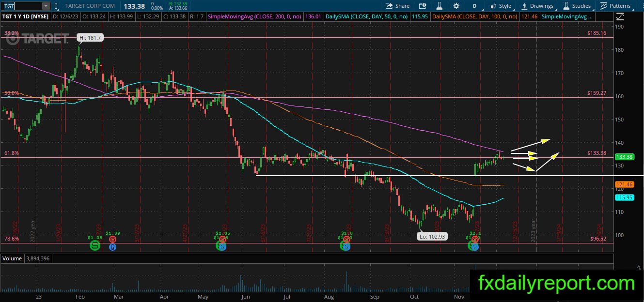644x302 pixels.
Task: Select the TGT 1 Y 1D [NYSE] chart label
Action: pos(25,16)
